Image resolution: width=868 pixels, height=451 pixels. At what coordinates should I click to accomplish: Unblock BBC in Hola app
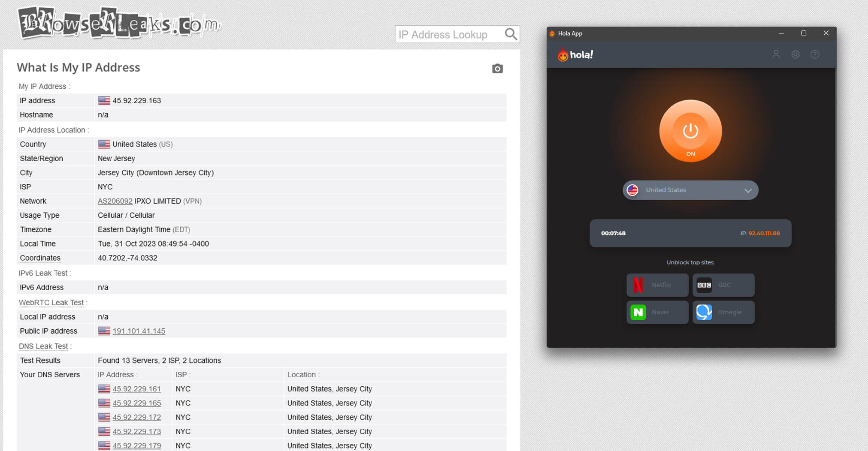tap(723, 285)
